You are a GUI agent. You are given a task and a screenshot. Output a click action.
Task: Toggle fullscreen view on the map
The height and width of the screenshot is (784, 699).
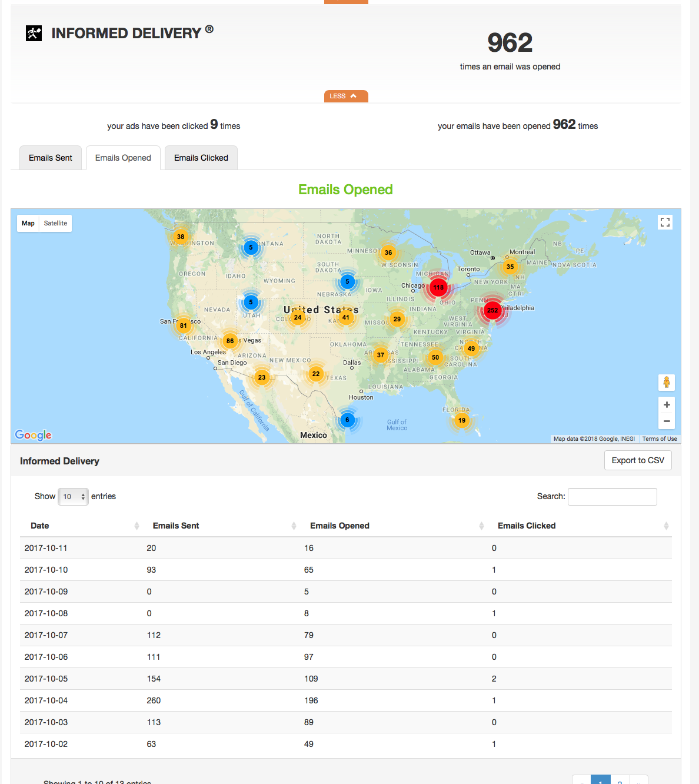point(665,222)
